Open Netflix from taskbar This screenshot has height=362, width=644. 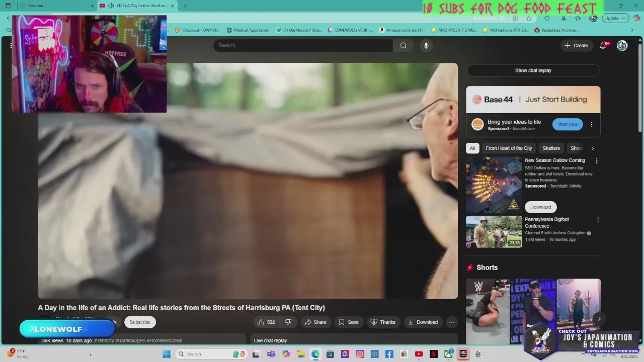coord(434,354)
